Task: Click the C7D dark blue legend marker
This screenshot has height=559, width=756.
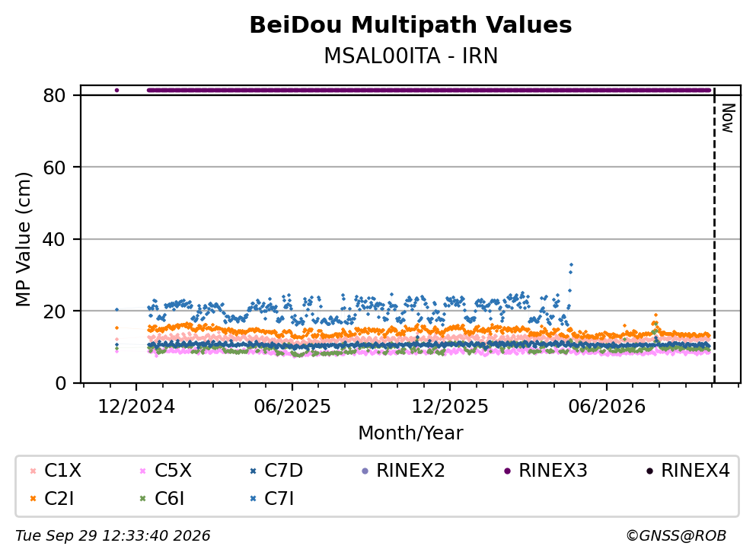Action: [253, 471]
